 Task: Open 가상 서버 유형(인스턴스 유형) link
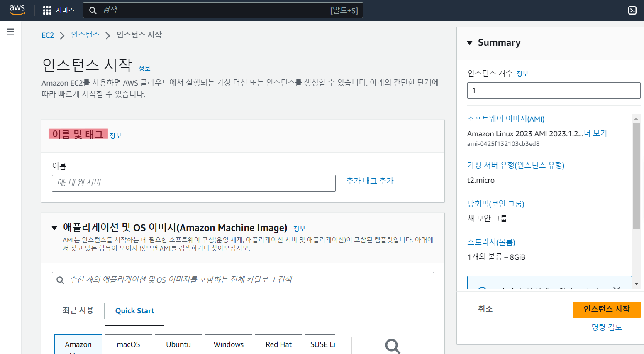(x=516, y=165)
